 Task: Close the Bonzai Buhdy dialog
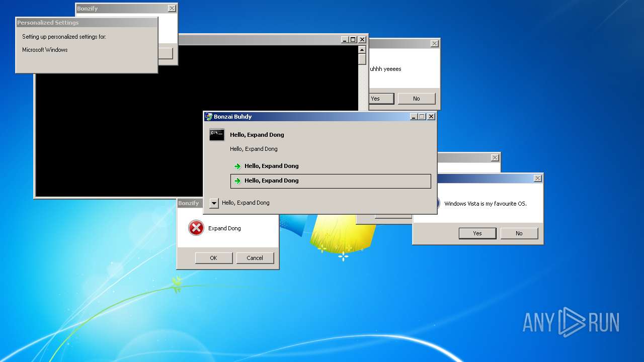point(431,116)
